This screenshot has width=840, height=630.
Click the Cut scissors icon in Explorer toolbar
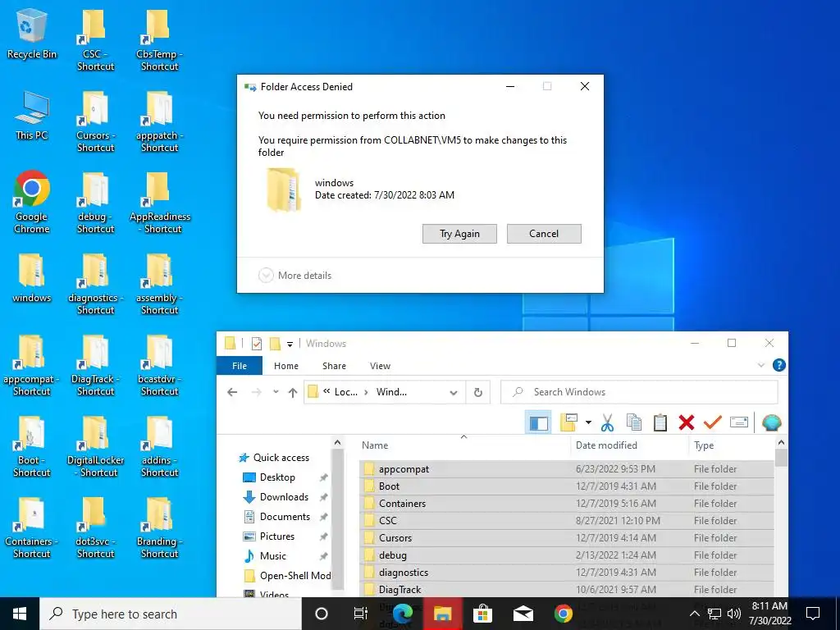pos(607,422)
